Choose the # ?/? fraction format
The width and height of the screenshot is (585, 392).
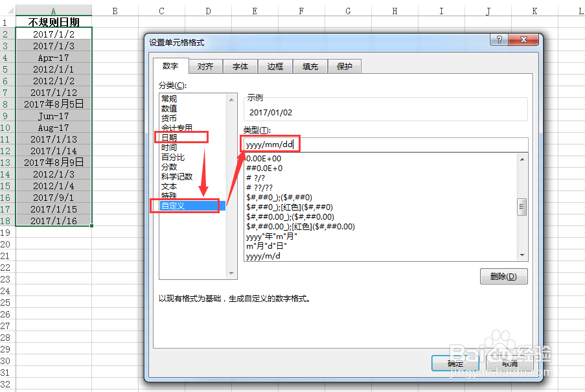(255, 178)
